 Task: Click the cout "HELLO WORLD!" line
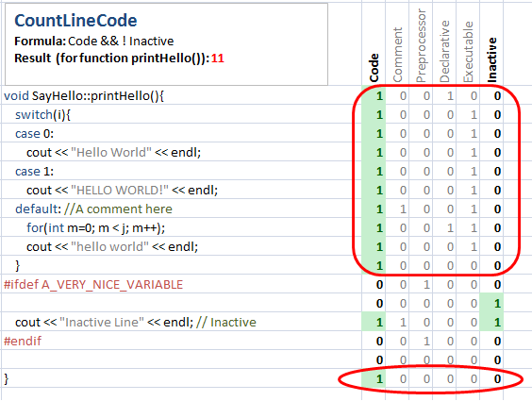point(122,191)
